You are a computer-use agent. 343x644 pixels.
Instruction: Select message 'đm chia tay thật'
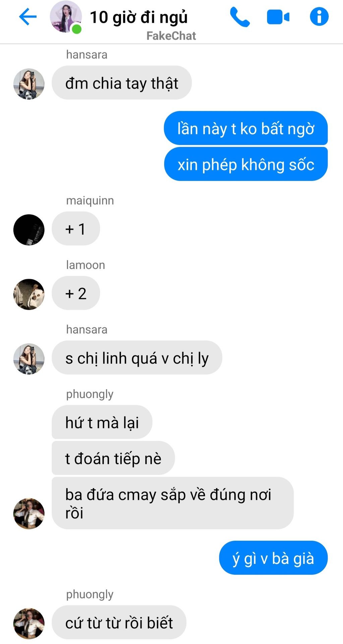click(122, 83)
